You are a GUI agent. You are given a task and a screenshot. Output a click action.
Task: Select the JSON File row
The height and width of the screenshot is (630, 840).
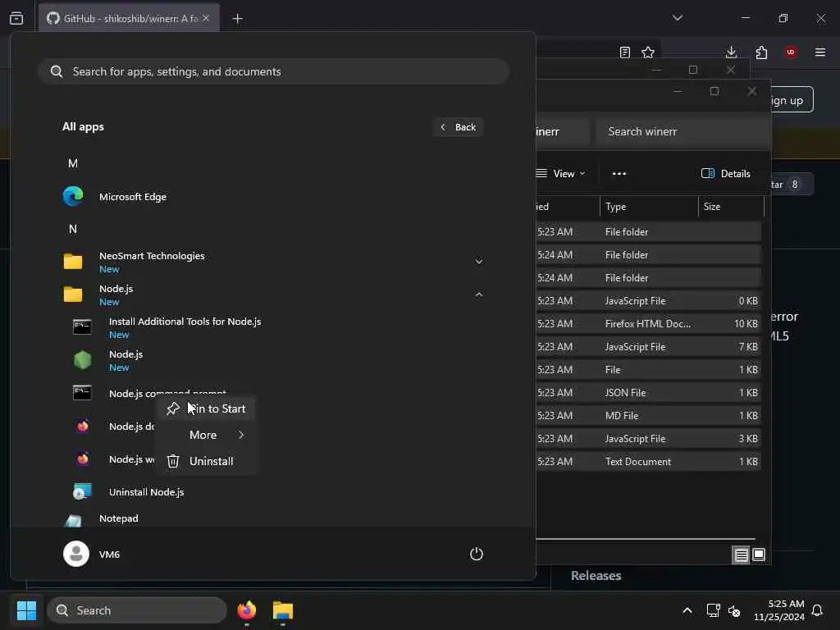pos(648,393)
